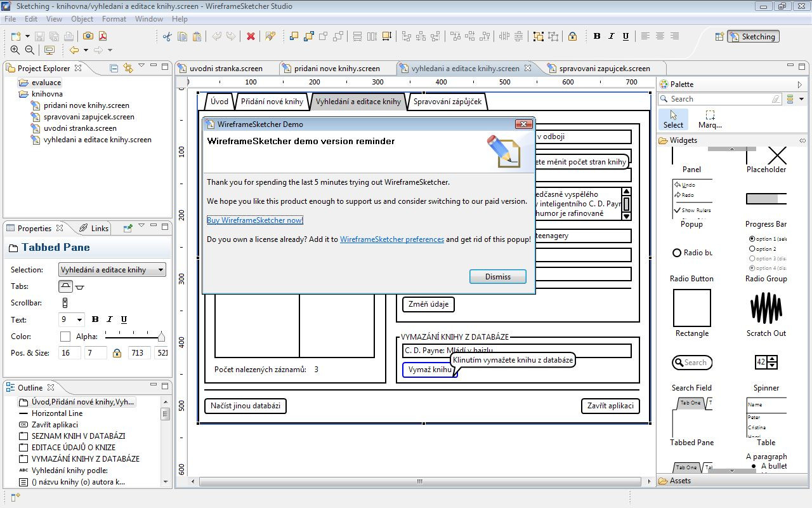Click the Copy toolbar icon
The image size is (812, 508).
(x=182, y=36)
